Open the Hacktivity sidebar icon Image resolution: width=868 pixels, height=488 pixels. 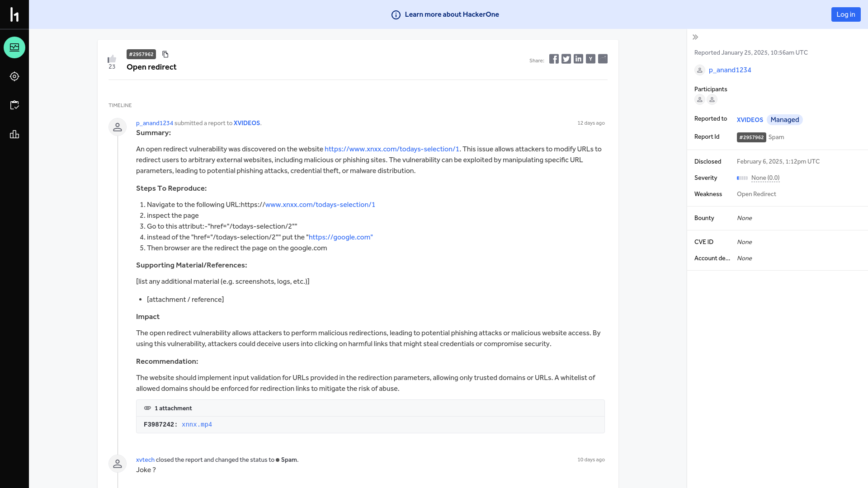[x=14, y=47]
